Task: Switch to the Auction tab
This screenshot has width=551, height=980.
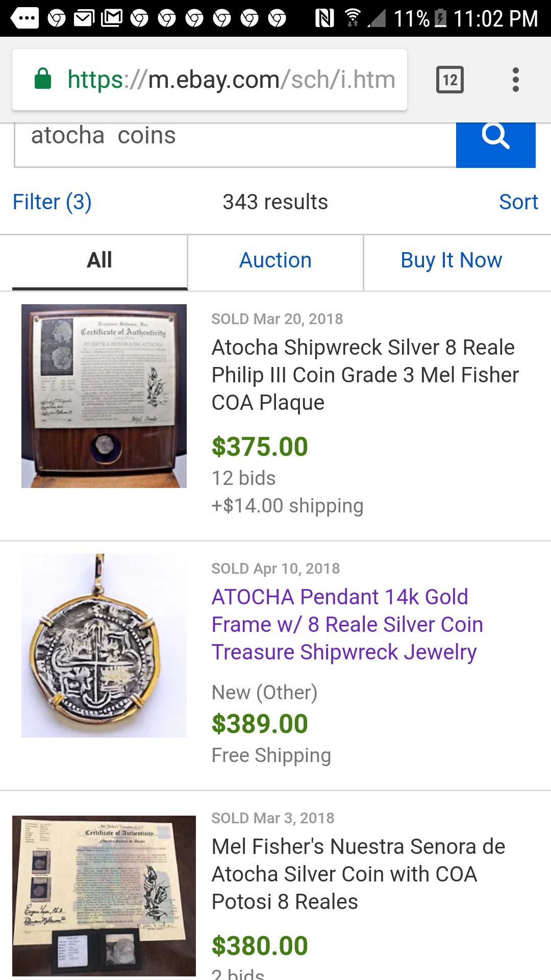Action: (x=275, y=261)
